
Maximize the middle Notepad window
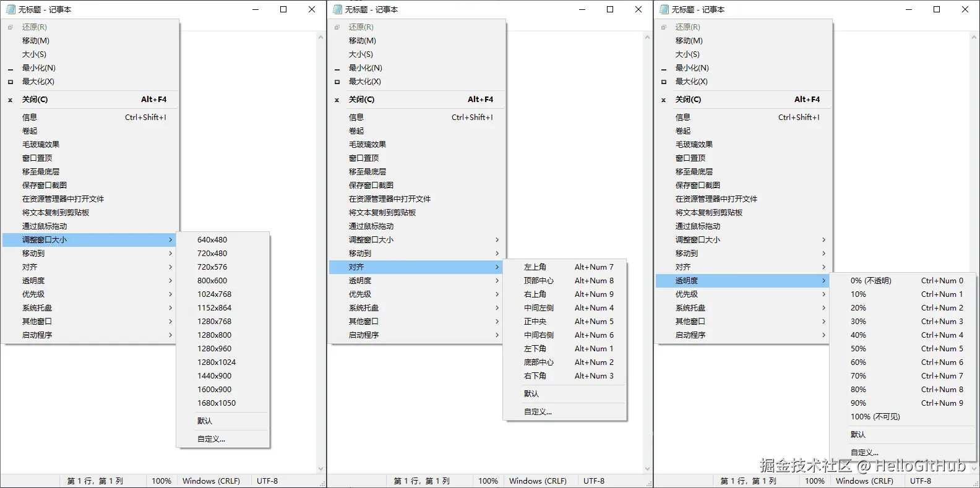[x=610, y=9]
